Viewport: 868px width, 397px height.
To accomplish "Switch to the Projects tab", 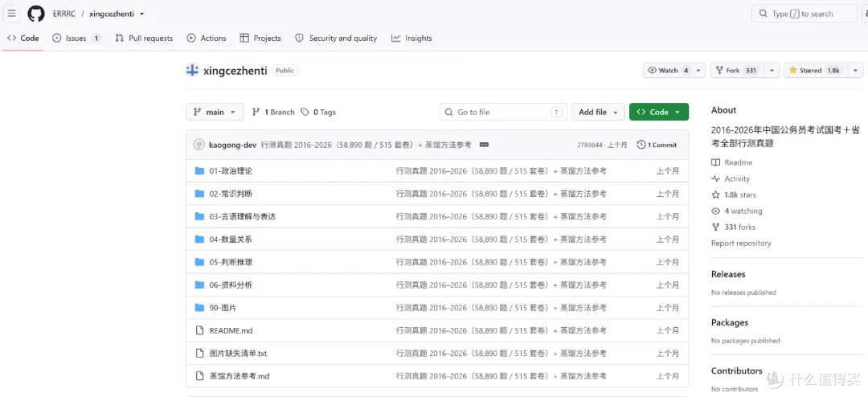I will click(x=260, y=39).
